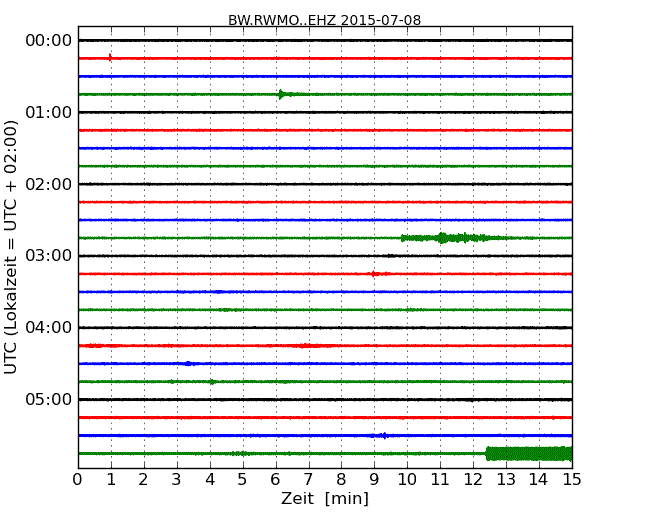Click the 05:00 time label
The height and width of the screenshot is (520, 650).
click(x=49, y=399)
